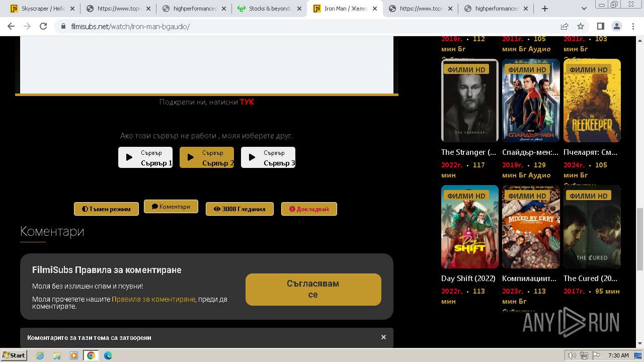Open the Chrome three-dot menu

632,26
